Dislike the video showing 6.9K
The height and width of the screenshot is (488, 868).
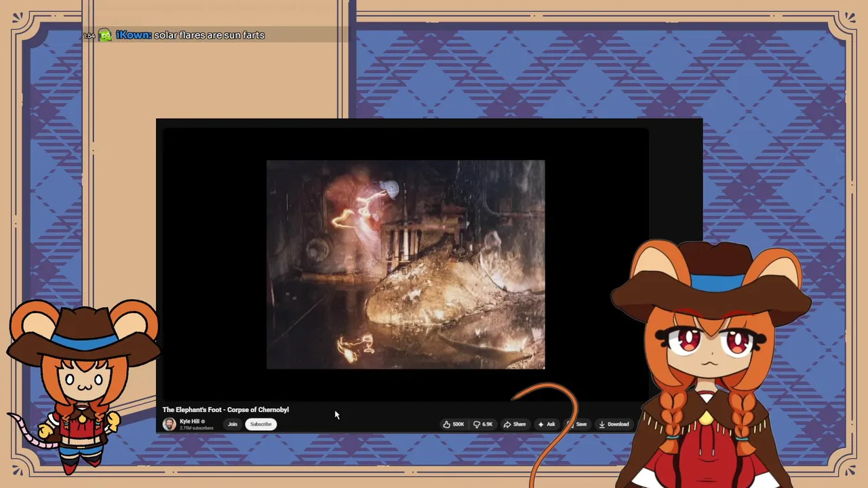pos(484,424)
